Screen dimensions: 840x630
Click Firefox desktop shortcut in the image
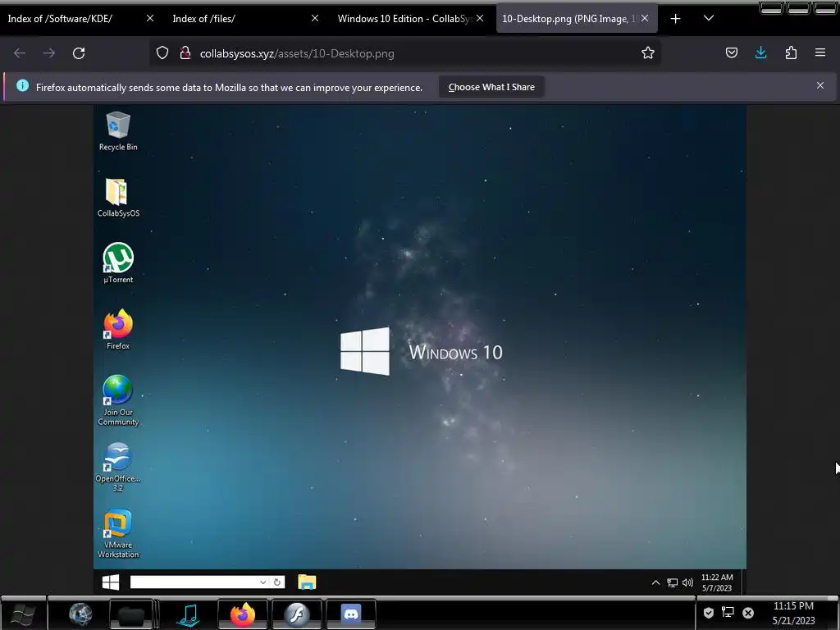118,330
